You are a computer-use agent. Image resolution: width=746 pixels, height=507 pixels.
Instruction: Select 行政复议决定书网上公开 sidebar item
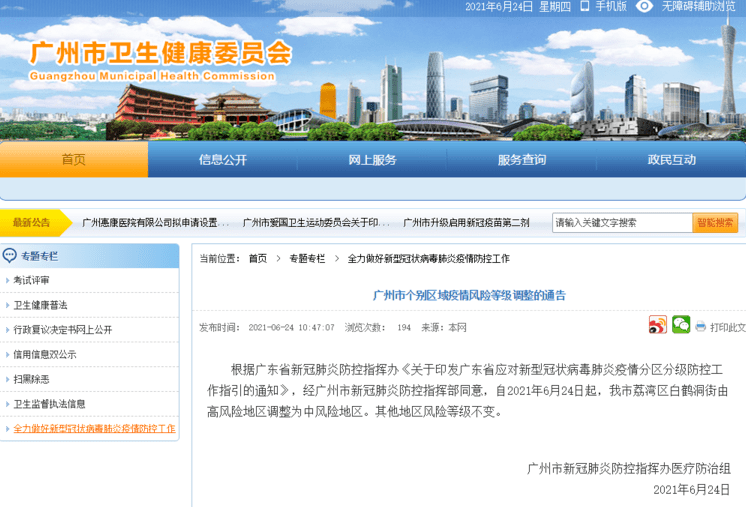[x=62, y=330]
